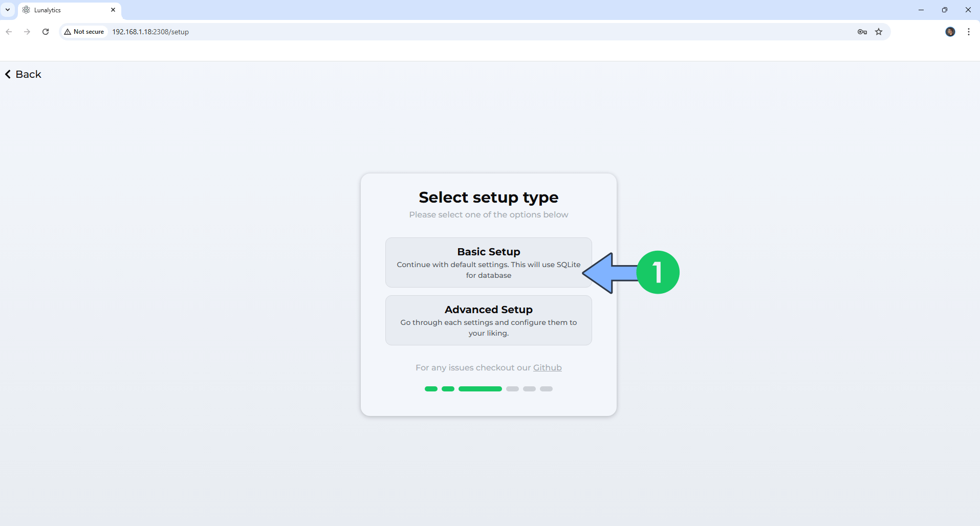Bookmark this page with the star icon

point(879,32)
